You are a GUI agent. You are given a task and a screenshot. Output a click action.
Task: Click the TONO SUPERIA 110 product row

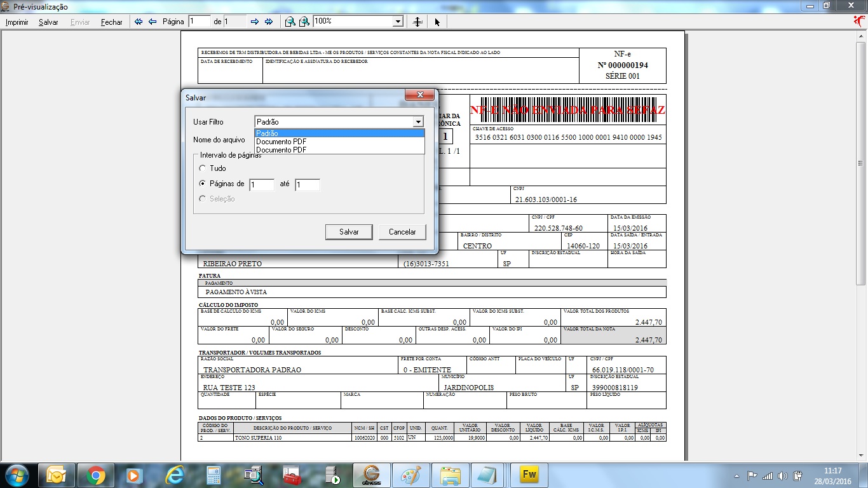[x=432, y=438]
